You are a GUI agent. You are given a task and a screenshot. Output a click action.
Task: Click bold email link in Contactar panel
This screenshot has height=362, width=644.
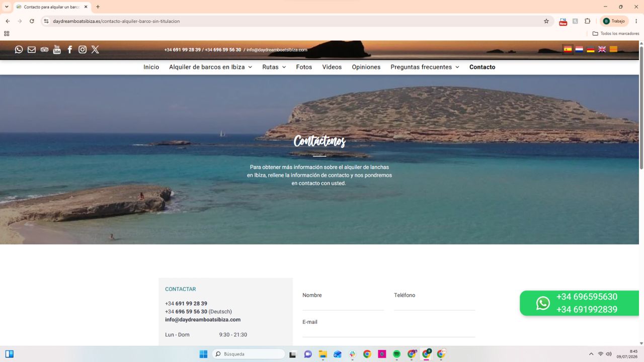(x=203, y=320)
